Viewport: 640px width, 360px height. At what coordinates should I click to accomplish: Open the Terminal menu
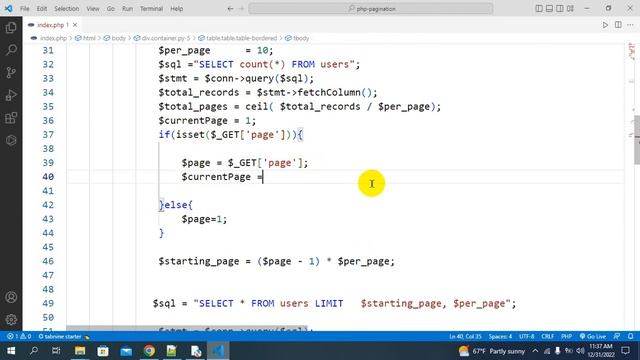pos(151,9)
